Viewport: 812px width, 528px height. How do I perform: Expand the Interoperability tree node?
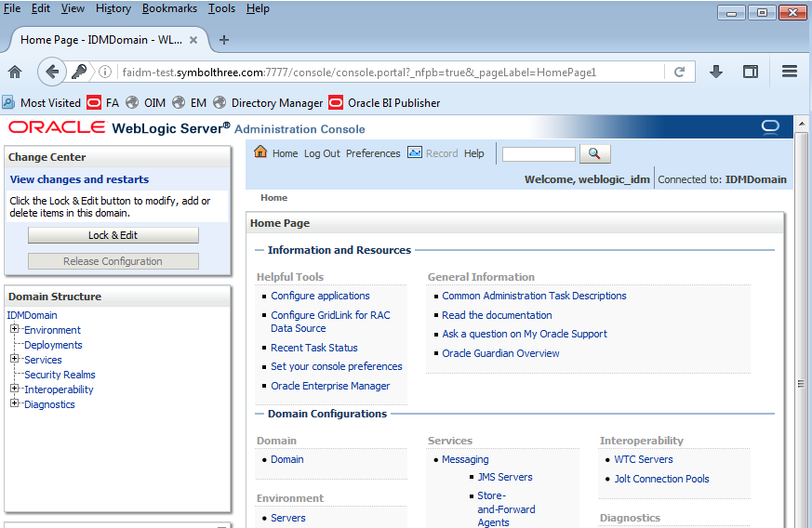tap(15, 389)
